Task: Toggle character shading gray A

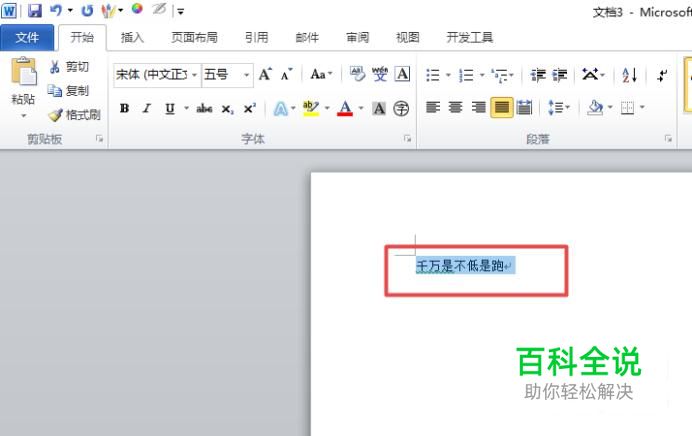Action: point(379,109)
